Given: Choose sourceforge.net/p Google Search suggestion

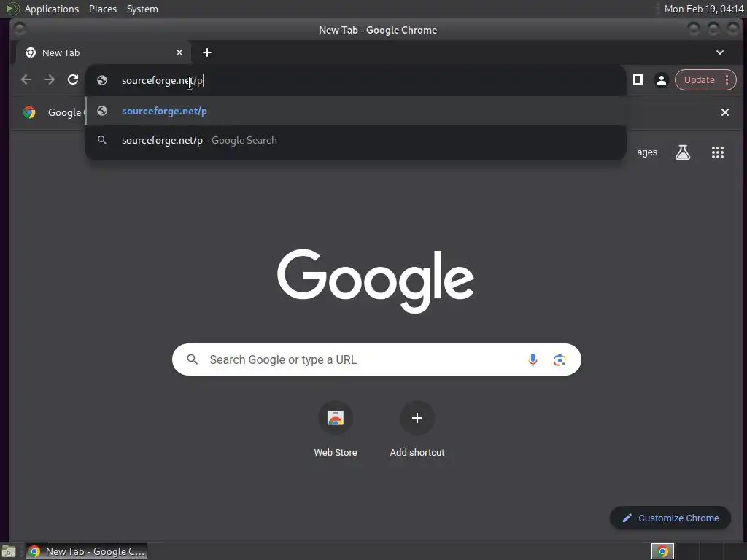Looking at the screenshot, I should click(355, 140).
